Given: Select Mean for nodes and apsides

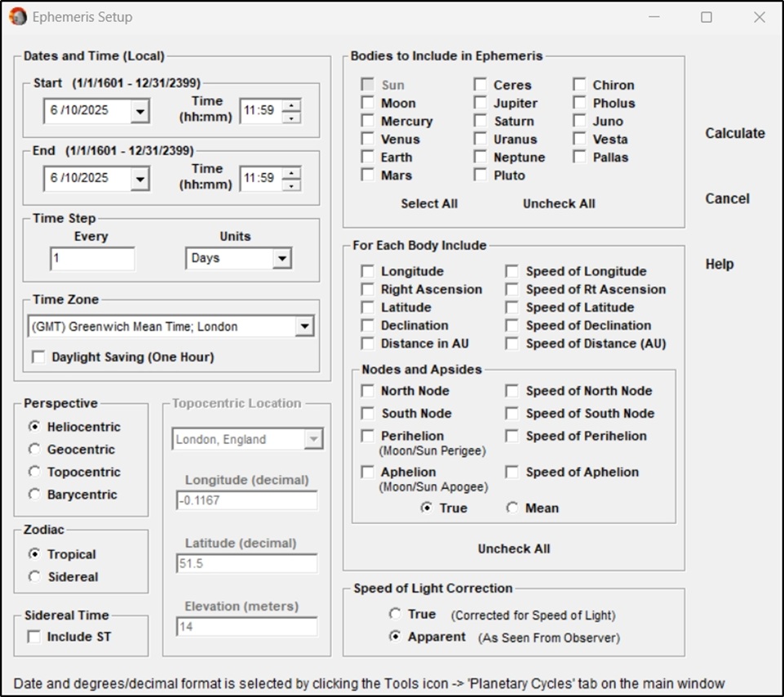Looking at the screenshot, I should click(x=512, y=507).
